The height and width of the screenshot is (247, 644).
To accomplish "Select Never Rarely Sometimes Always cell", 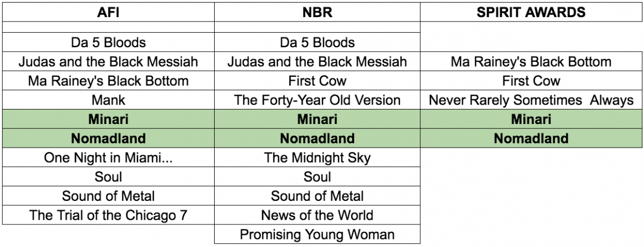I will coord(531,100).
